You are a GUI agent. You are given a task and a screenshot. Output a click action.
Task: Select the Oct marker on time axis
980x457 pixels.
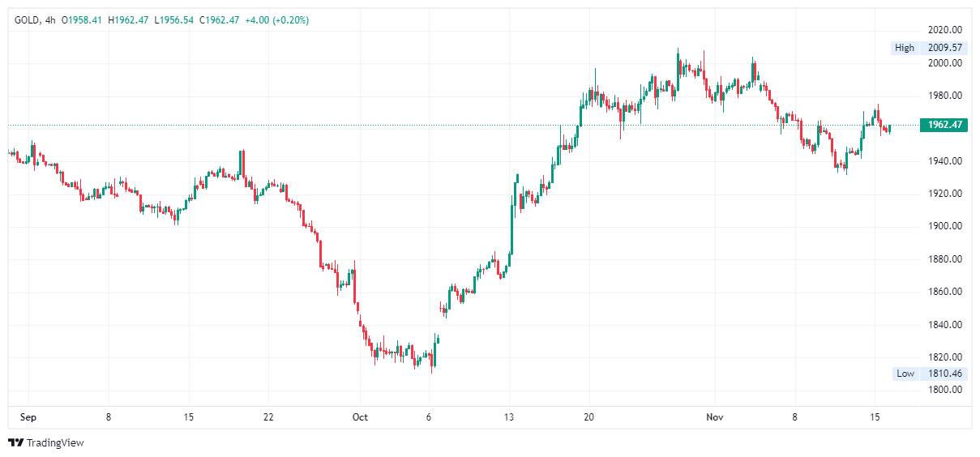pyautogui.click(x=360, y=417)
